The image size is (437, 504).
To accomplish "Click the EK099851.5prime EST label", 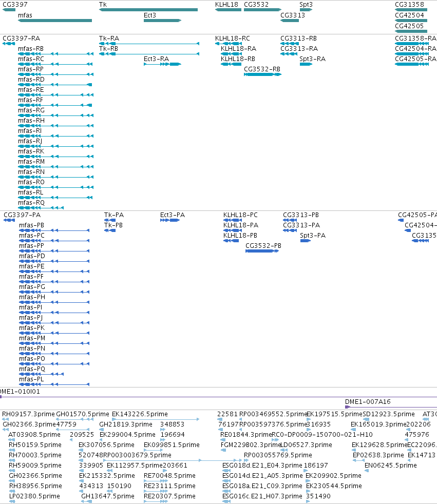I will (172, 445).
